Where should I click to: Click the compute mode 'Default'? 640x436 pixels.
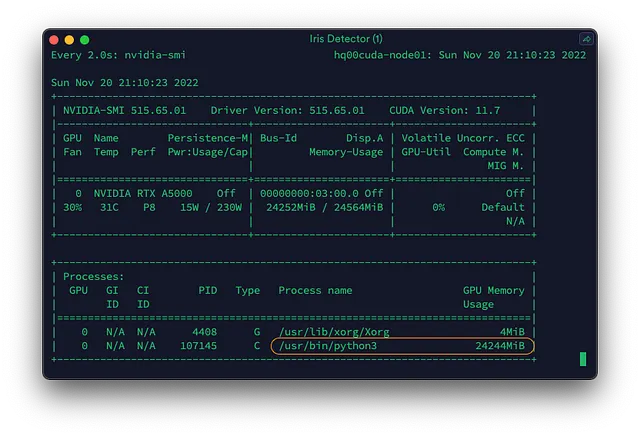click(503, 207)
